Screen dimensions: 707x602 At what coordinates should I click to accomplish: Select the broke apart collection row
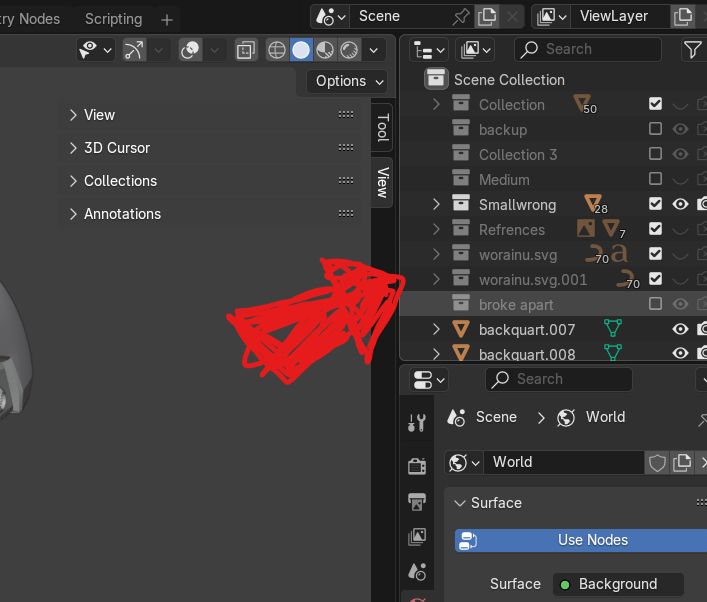coord(553,304)
